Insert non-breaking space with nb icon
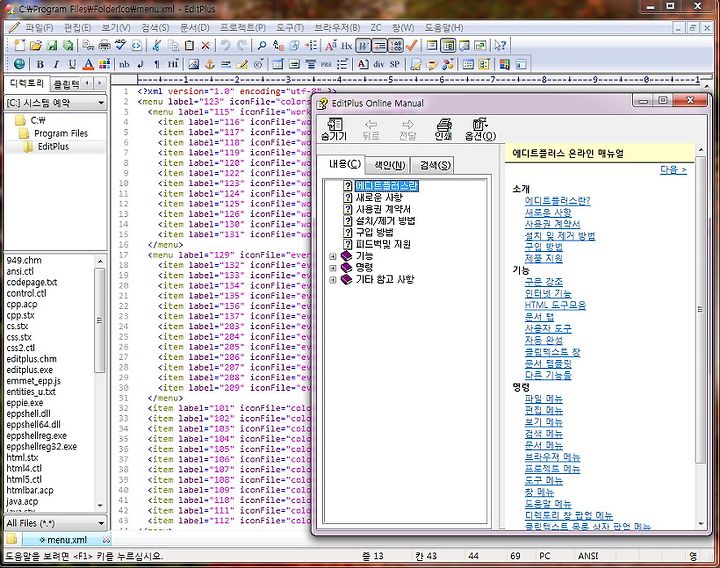Viewport: 720px width, 568px height. [x=124, y=64]
